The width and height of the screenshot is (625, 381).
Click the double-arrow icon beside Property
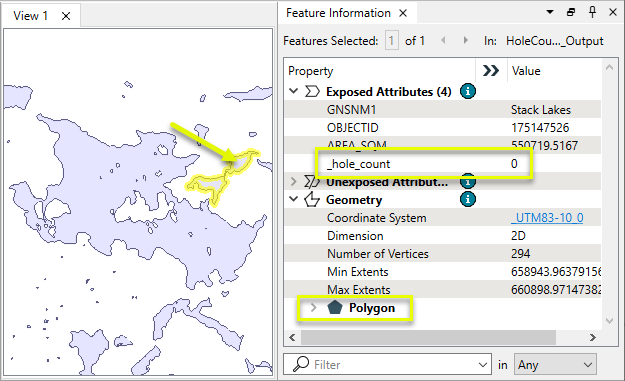[491, 71]
